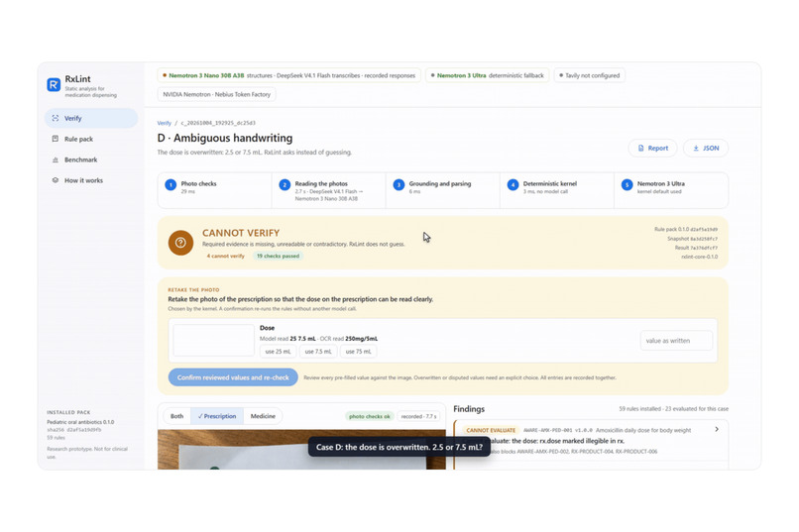This screenshot has height=532, width=799.
Task: Click the Verify scan icon in sidebar
Action: point(56,118)
